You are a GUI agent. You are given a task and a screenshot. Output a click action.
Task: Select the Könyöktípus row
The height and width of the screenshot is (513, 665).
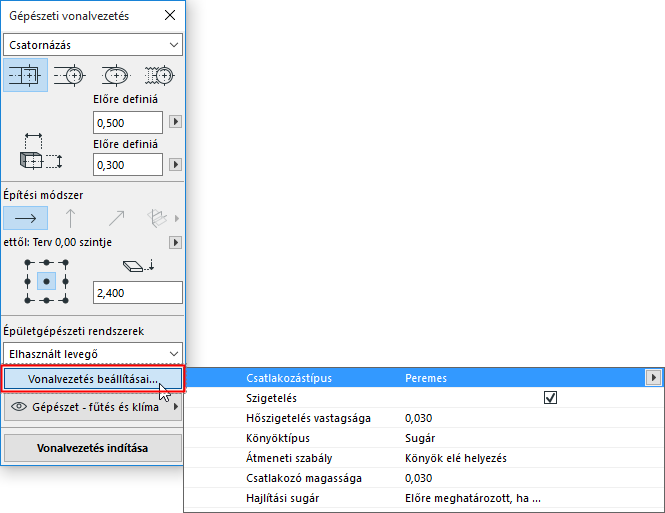click(x=424, y=438)
